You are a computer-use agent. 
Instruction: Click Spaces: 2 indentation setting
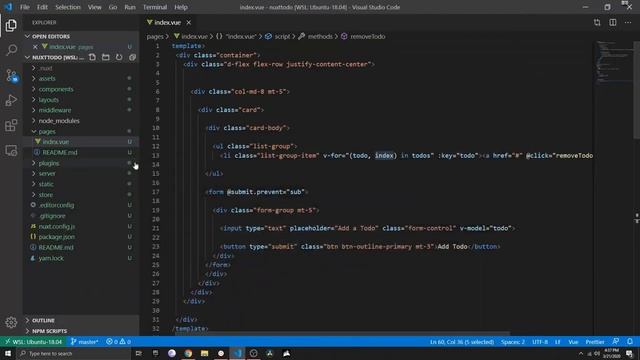[x=513, y=342]
